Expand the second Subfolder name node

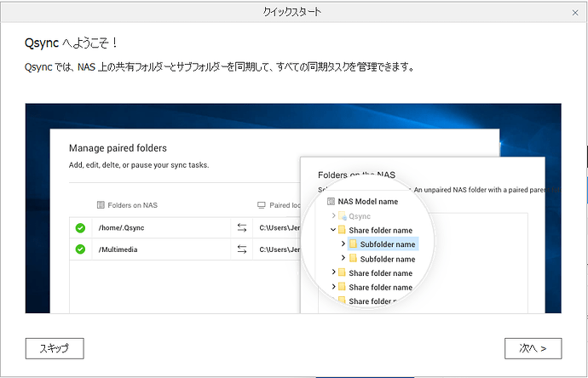pyautogui.click(x=343, y=259)
